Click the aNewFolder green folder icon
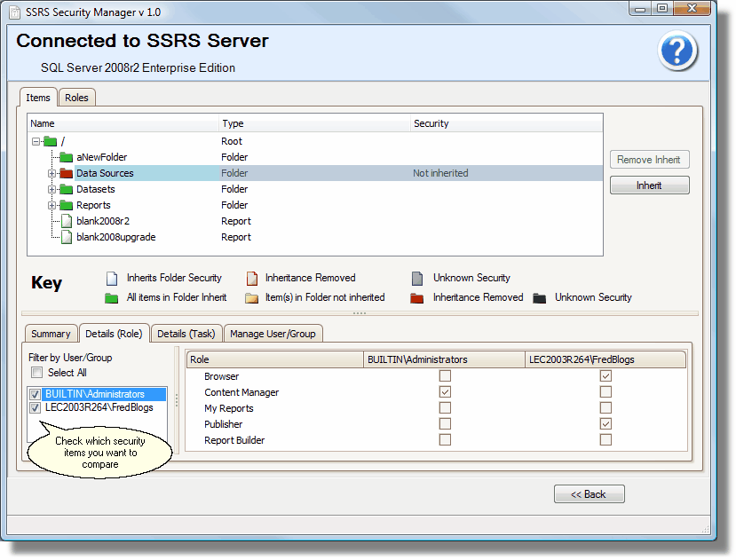Screen dimensions: 736x560 coord(67,157)
